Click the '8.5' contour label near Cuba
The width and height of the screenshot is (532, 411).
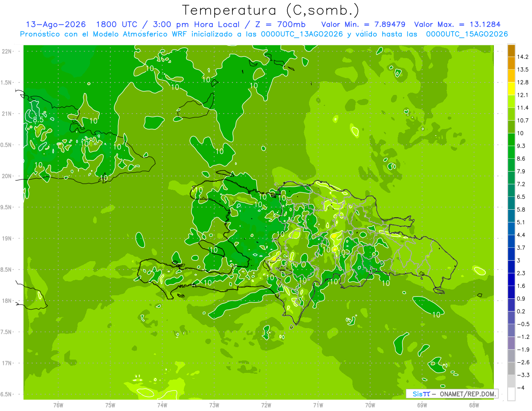[38, 119]
